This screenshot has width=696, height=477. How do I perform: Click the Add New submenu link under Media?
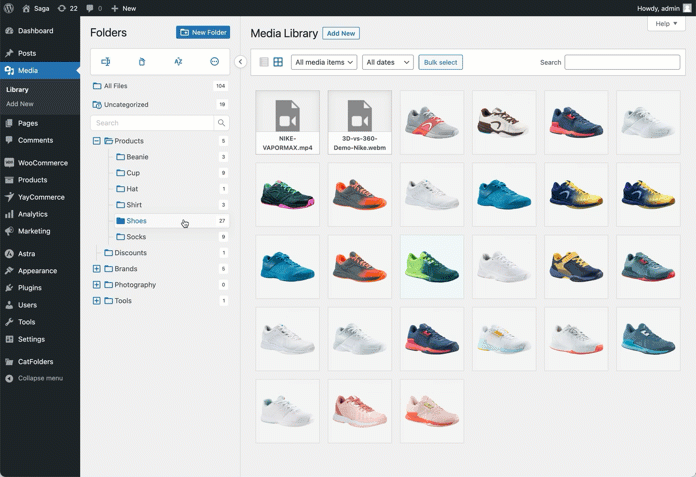point(20,104)
